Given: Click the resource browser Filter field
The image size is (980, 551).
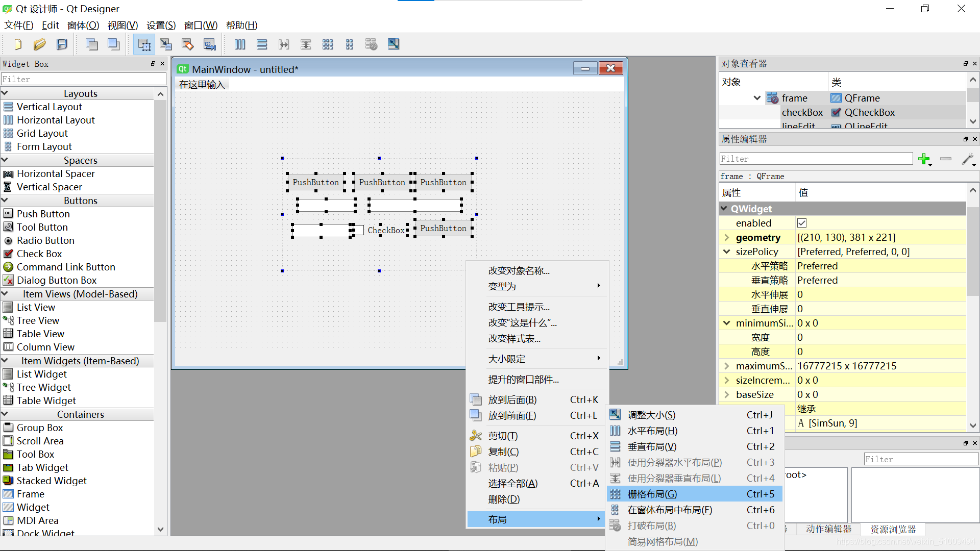Looking at the screenshot, I should (x=921, y=459).
